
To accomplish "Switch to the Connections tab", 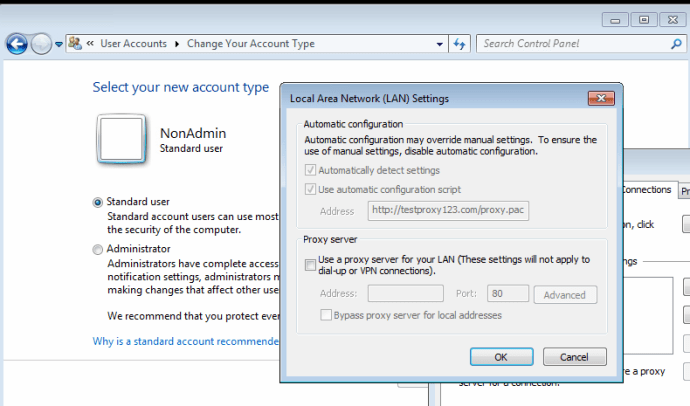I will coord(646,189).
